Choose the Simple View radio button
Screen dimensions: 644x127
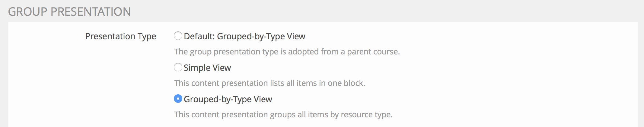[x=178, y=67]
